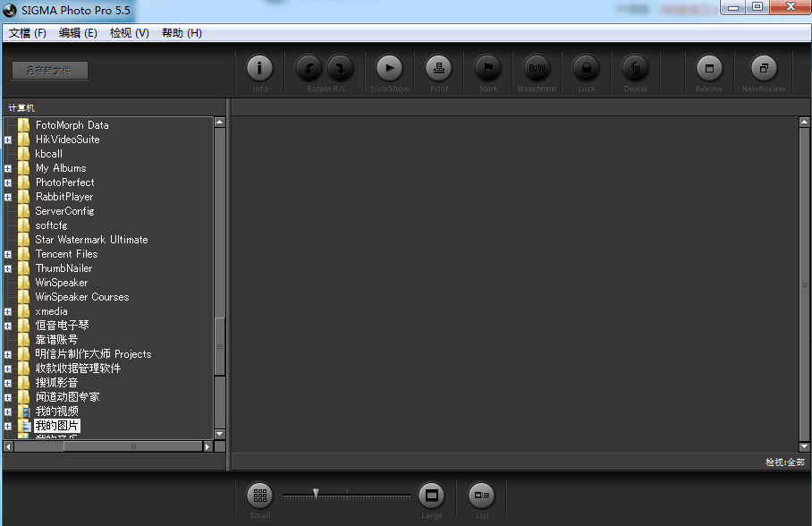The image size is (812, 526).
Task: Expand the PhotoPerfect folder
Action: [8, 182]
